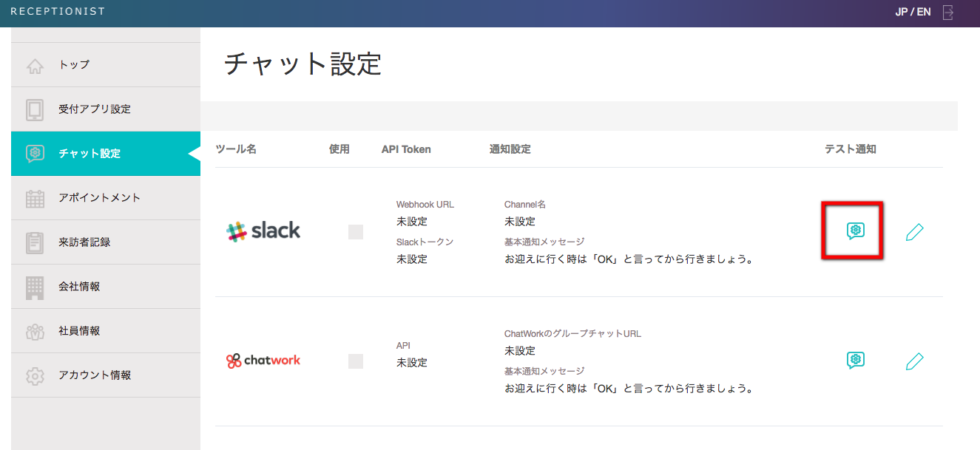Click the clipboard icon for 来訪者記録

click(35, 242)
